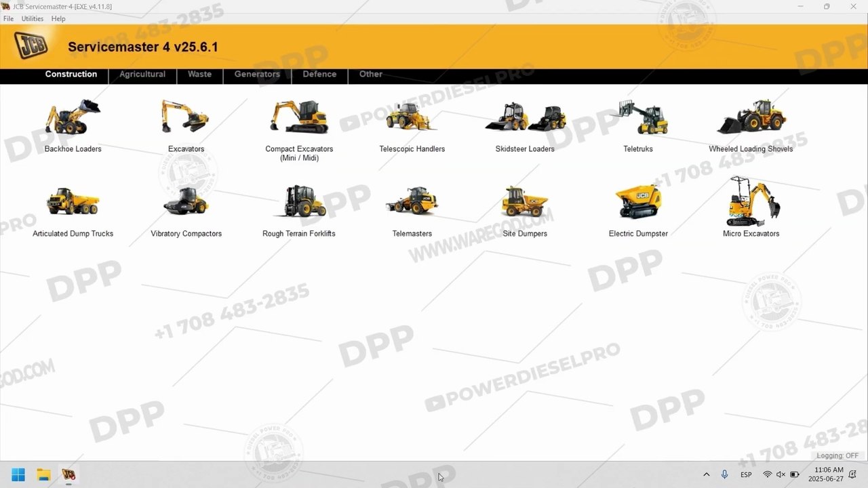This screenshot has height=488, width=868.
Task: Show hidden system tray icons
Action: (x=706, y=474)
